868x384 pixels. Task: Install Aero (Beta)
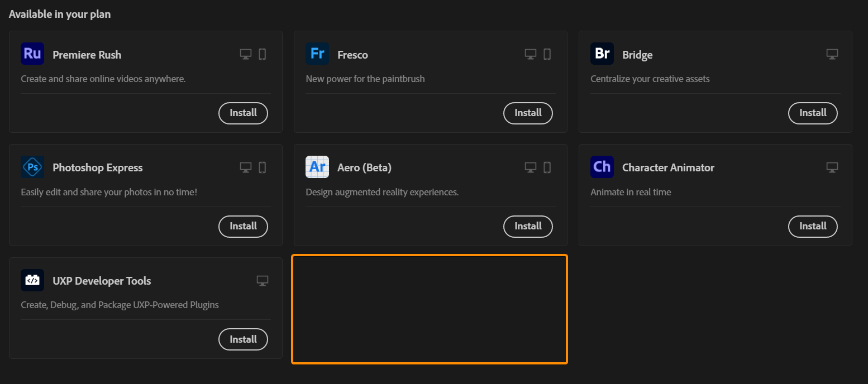(528, 226)
